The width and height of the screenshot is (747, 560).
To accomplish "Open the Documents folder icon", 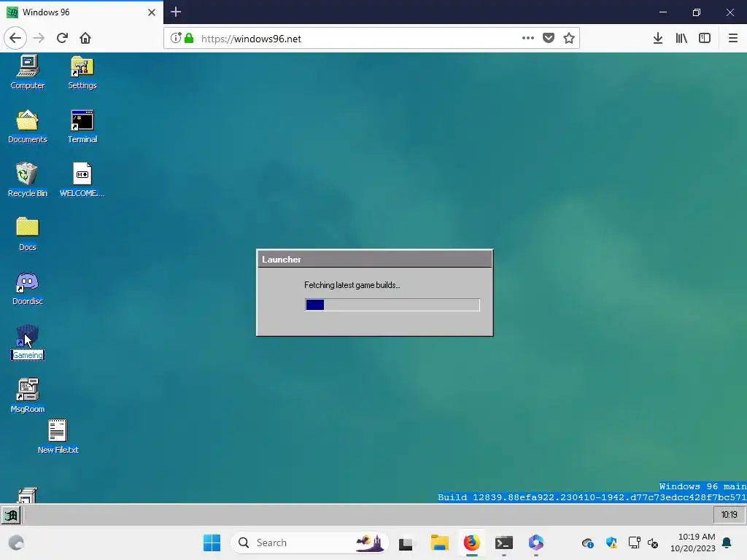I will pos(28,127).
